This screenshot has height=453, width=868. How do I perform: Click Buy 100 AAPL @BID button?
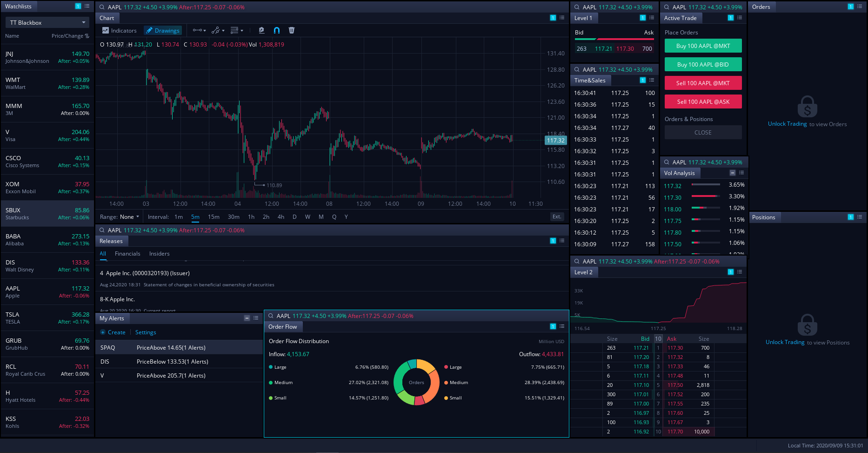click(703, 65)
